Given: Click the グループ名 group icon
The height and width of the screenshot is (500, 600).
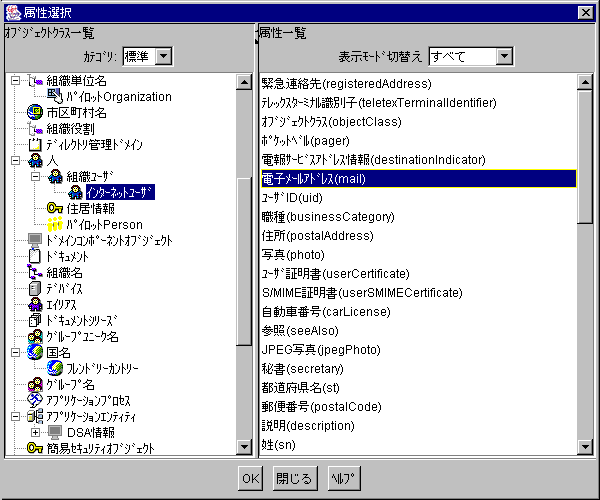Looking at the screenshot, I should pyautogui.click(x=35, y=384).
